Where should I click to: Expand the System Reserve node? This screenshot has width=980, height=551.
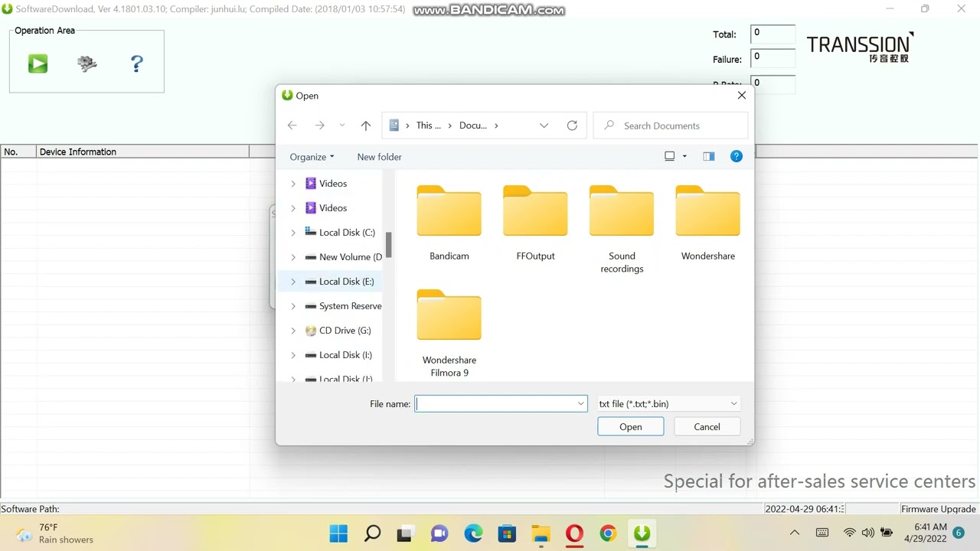[293, 306]
